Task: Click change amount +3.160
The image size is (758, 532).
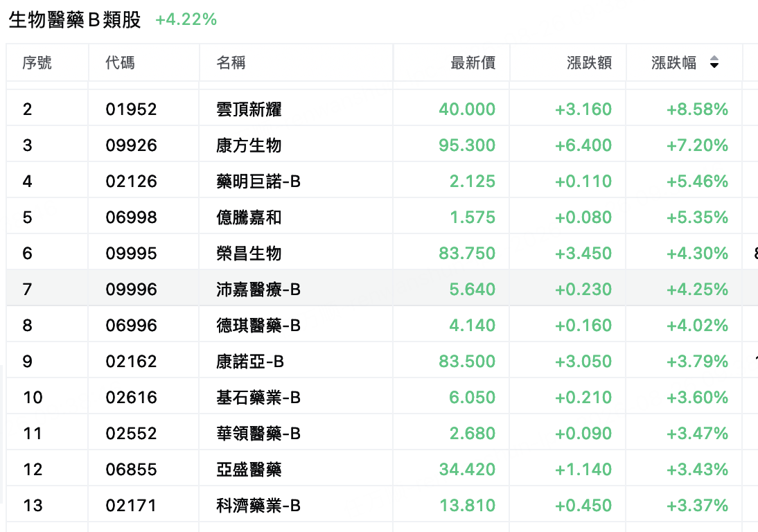Action: [x=583, y=109]
